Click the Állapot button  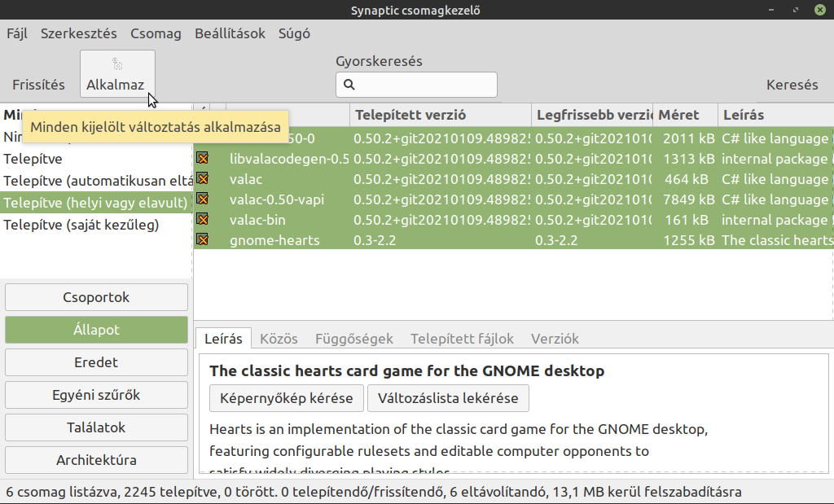point(96,330)
